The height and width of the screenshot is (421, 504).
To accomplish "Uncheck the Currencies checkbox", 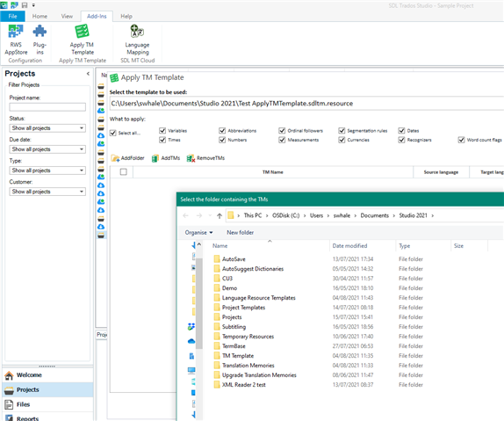I will pos(342,140).
